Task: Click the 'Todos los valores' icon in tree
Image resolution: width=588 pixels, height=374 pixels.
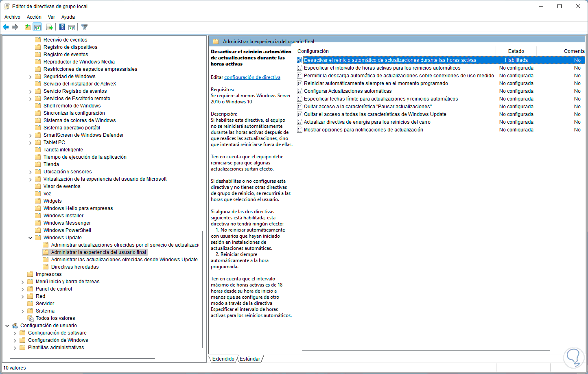Action: point(30,318)
